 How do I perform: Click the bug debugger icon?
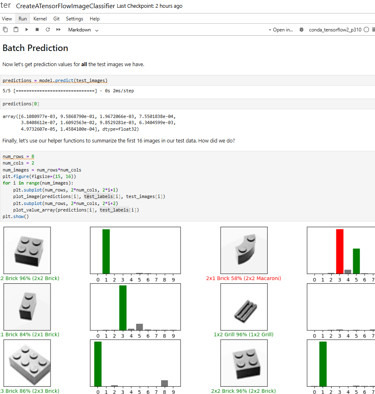[301, 30]
